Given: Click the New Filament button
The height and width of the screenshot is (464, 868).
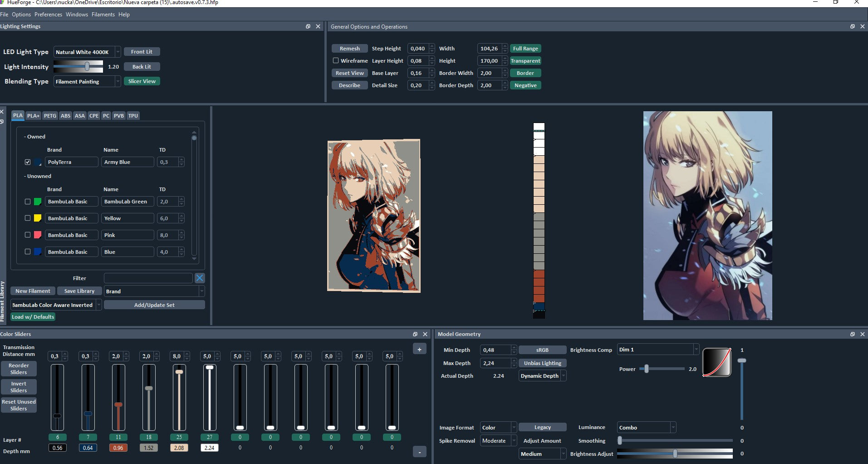Looking at the screenshot, I should (x=33, y=291).
